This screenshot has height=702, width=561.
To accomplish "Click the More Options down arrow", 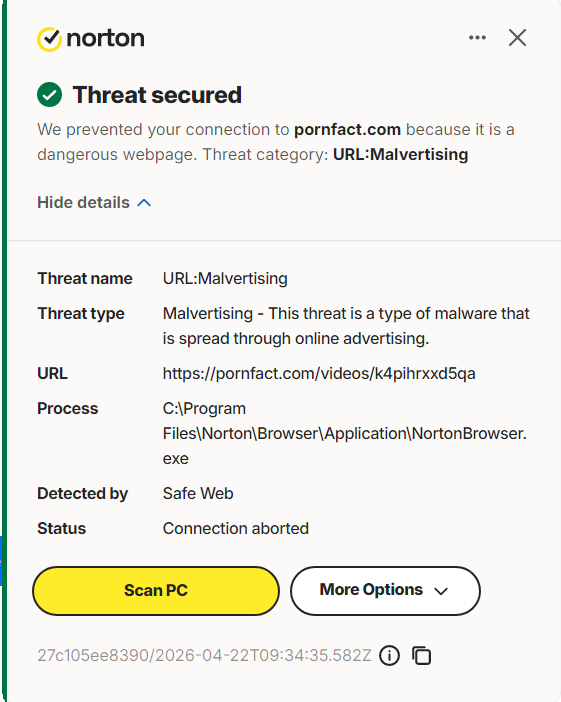I will [x=441, y=591].
